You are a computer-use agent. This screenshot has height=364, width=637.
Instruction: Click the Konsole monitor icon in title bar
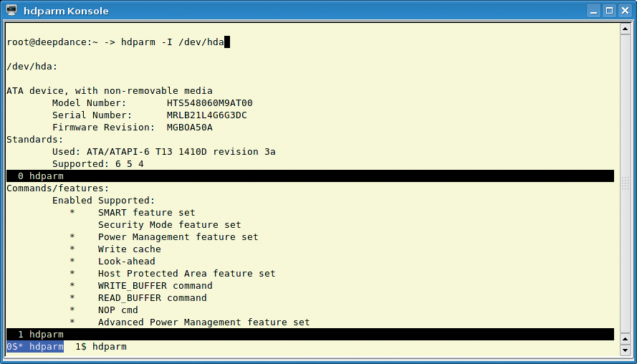[x=11, y=10]
